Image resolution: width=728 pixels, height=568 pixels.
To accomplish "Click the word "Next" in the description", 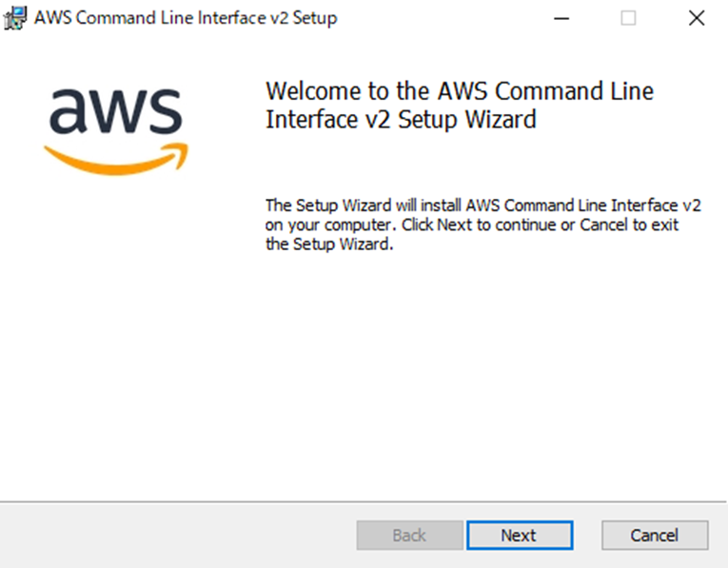I will coord(455,225).
